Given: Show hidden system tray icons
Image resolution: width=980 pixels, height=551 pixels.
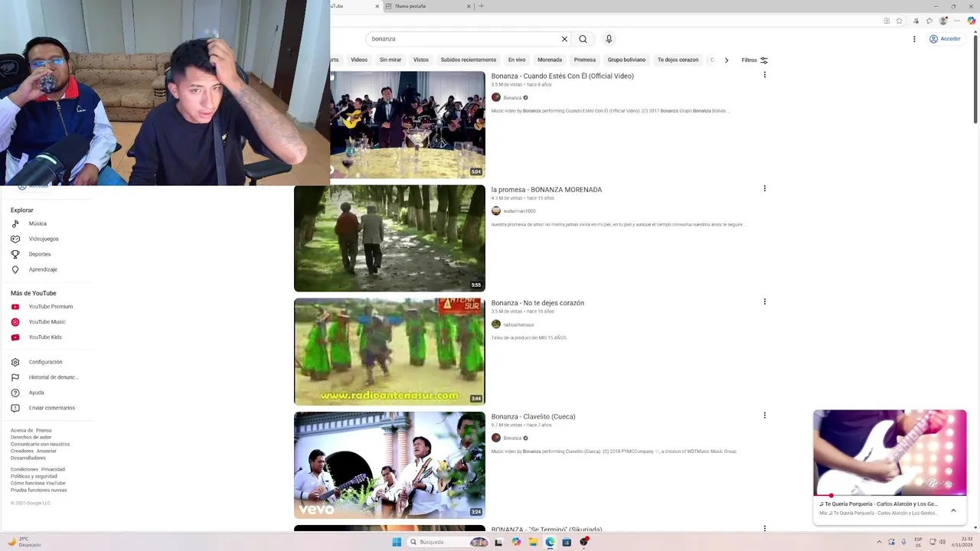Looking at the screenshot, I should point(879,542).
